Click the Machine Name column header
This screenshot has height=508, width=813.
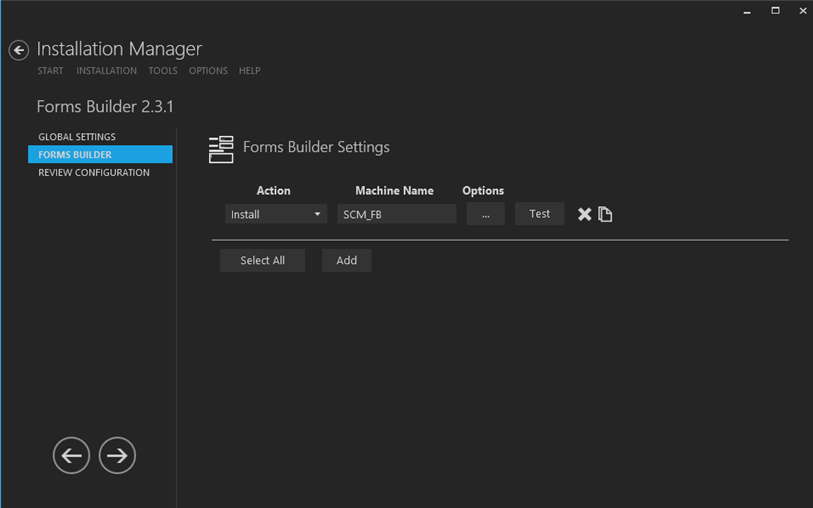click(x=394, y=191)
